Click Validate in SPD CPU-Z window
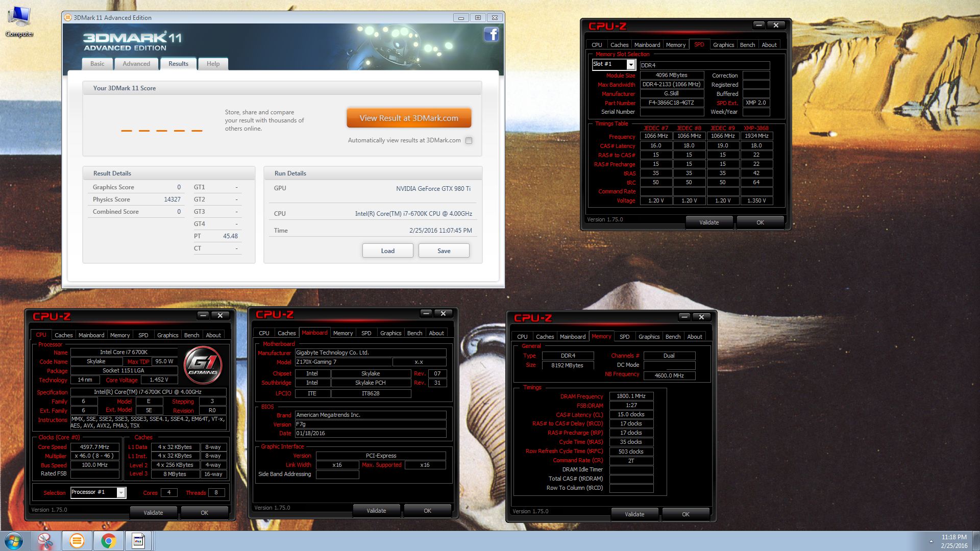 [x=709, y=222]
